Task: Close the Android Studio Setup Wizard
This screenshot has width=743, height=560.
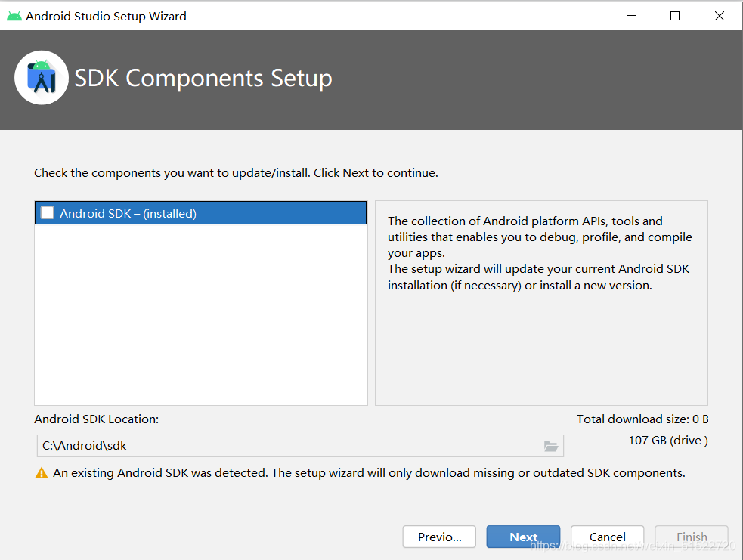Action: (x=720, y=16)
